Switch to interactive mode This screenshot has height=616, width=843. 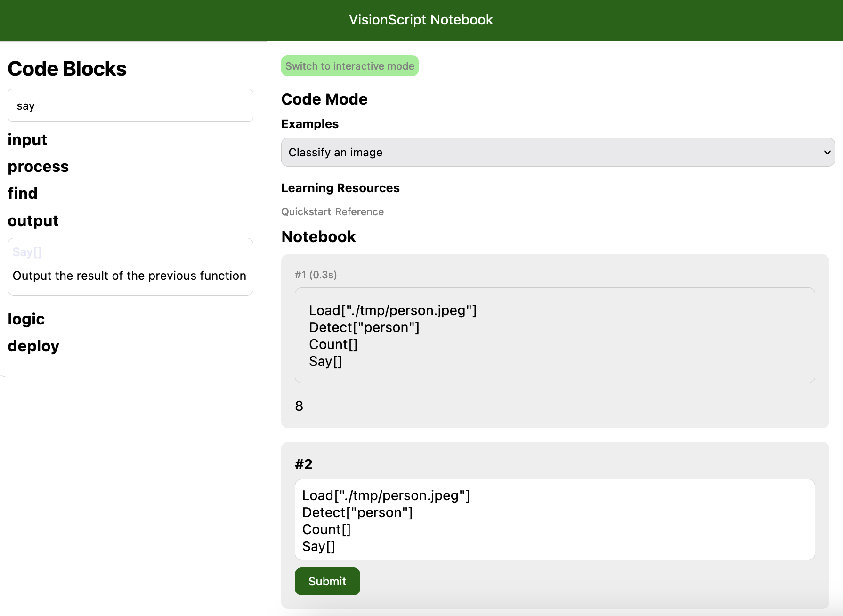tap(349, 66)
